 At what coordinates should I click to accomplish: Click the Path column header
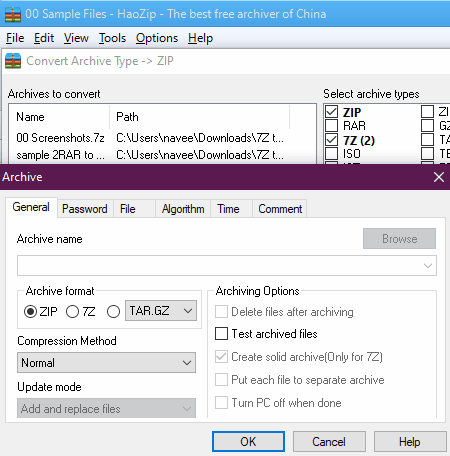coord(200,117)
